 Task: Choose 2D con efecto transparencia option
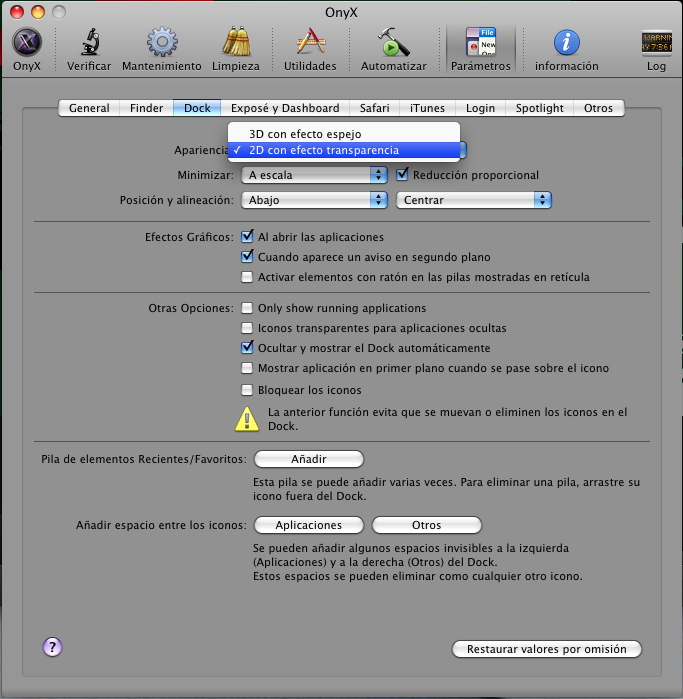pyautogui.click(x=344, y=150)
